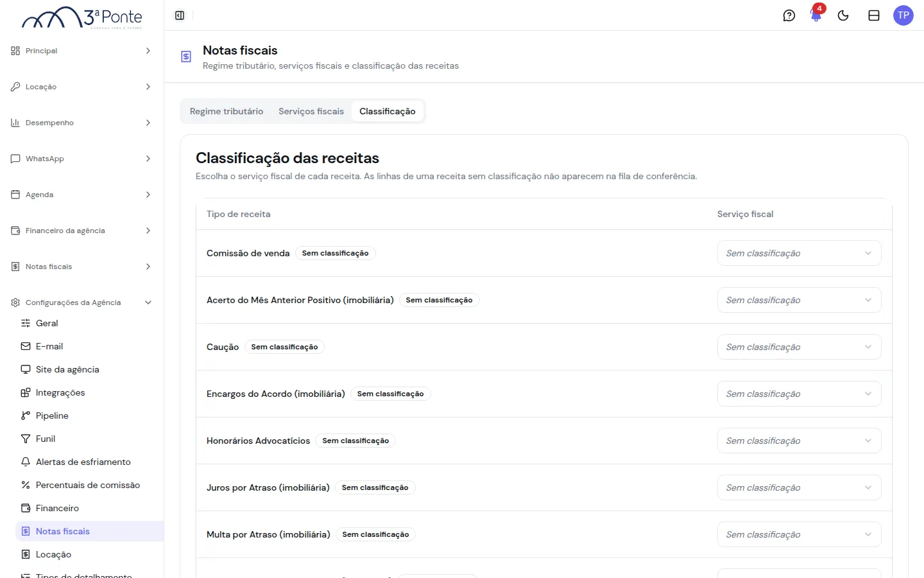This screenshot has width=924, height=578.
Task: Open dropdown for Acerto do Mês Anterior Positivo
Action: click(x=799, y=300)
